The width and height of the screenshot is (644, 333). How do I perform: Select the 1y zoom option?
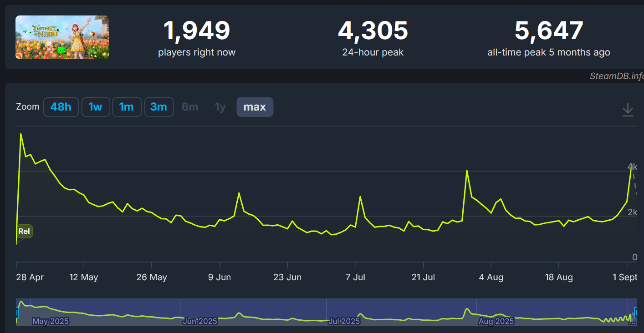click(220, 107)
